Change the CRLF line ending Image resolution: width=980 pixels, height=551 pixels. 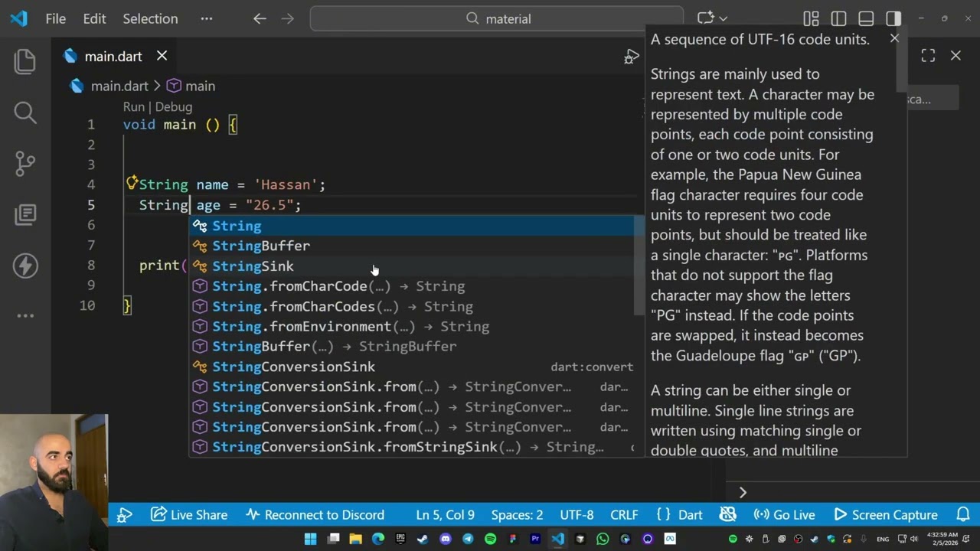[x=624, y=515]
